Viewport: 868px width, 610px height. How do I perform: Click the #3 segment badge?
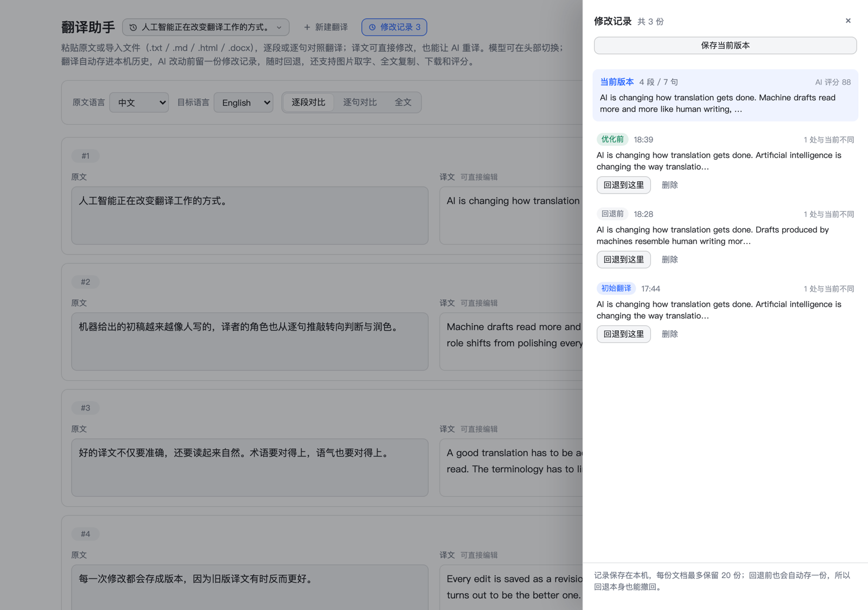[85, 408]
